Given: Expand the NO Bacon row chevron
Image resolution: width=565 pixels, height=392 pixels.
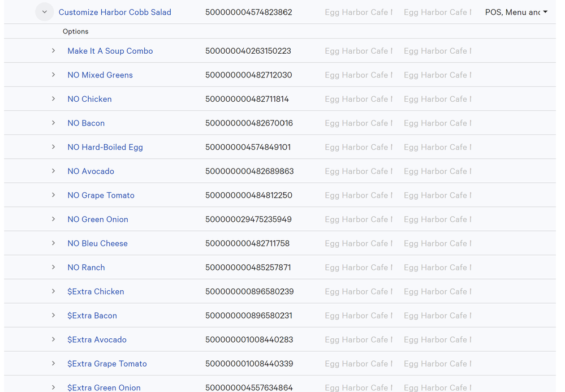Looking at the screenshot, I should tap(54, 123).
